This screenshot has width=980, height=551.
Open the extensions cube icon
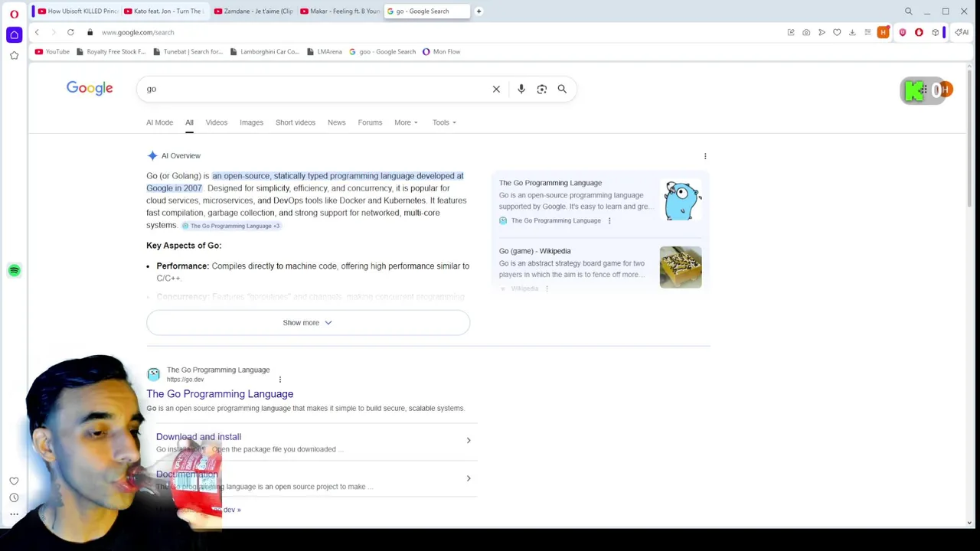[935, 32]
